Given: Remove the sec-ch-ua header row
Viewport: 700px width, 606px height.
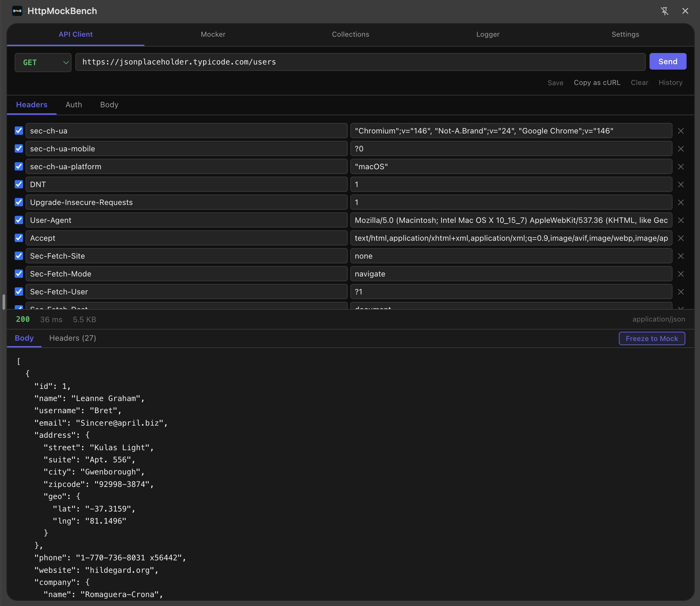Looking at the screenshot, I should [x=681, y=131].
